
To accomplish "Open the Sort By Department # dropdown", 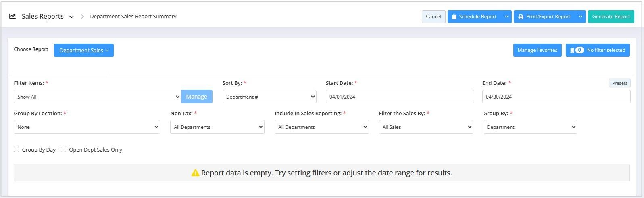I will [x=269, y=97].
